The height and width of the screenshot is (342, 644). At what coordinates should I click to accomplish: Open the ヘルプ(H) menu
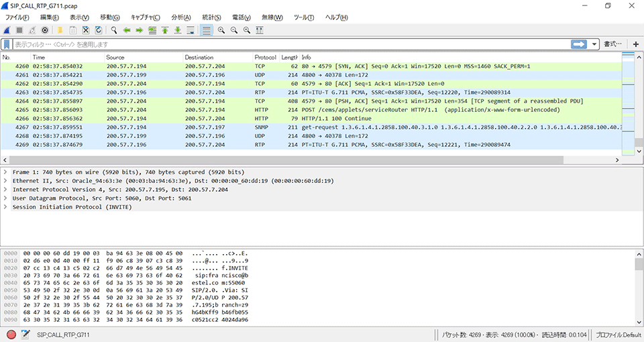336,17
